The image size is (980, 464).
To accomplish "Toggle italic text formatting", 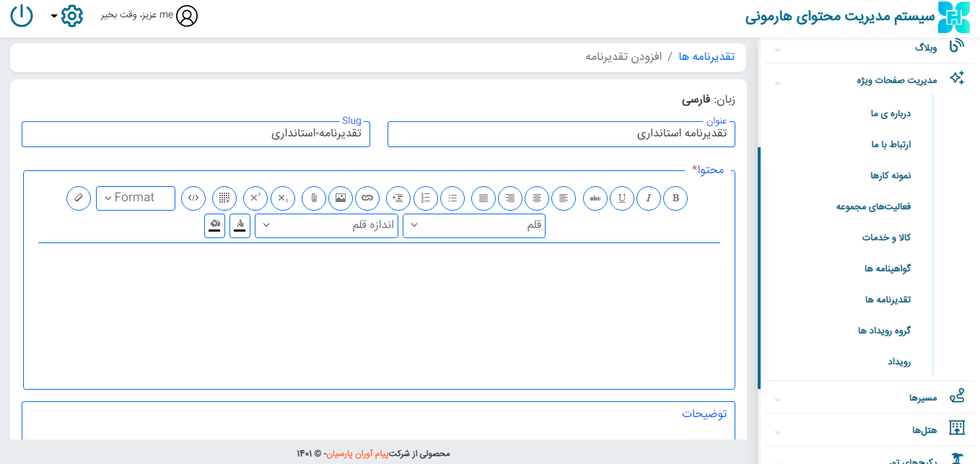I will 649,198.
